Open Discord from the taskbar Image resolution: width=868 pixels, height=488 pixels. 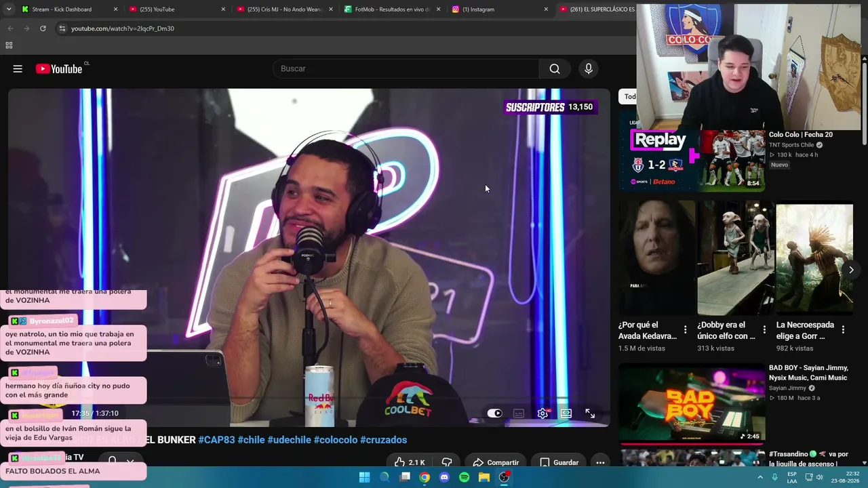coord(444,477)
